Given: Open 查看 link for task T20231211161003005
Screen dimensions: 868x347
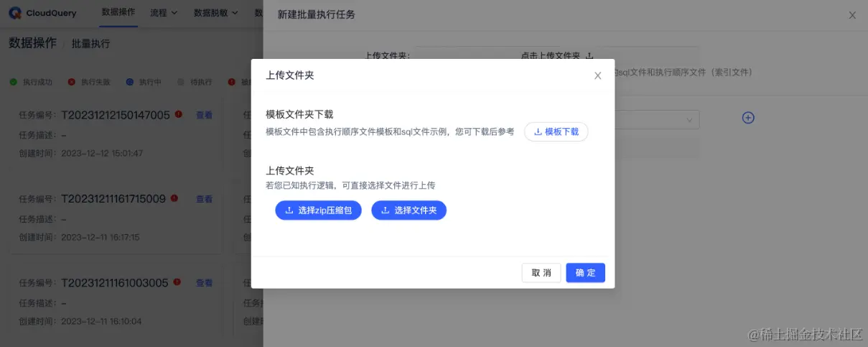Looking at the screenshot, I should (205, 283).
